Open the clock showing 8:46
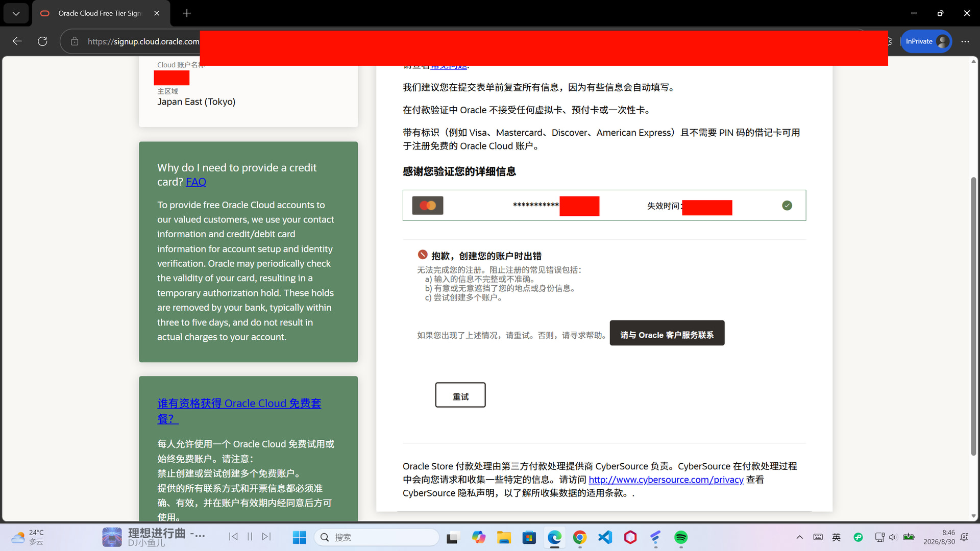The image size is (980, 551). pos(939,537)
